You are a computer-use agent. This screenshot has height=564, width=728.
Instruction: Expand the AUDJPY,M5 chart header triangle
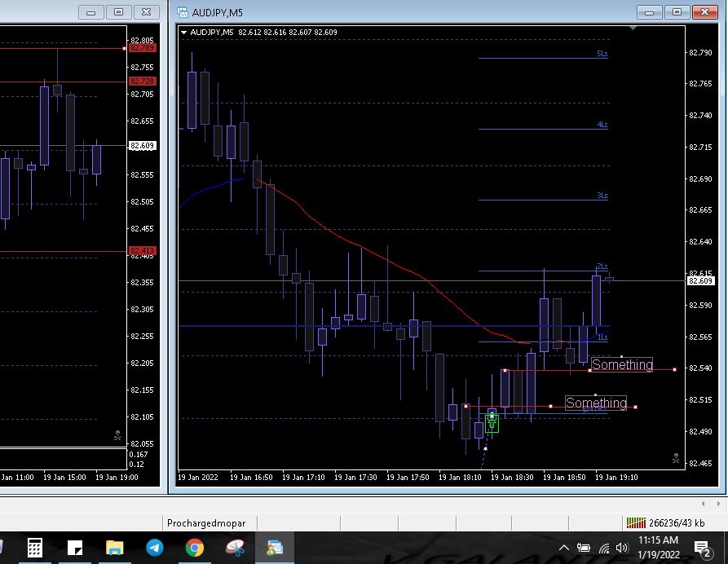[x=184, y=33]
